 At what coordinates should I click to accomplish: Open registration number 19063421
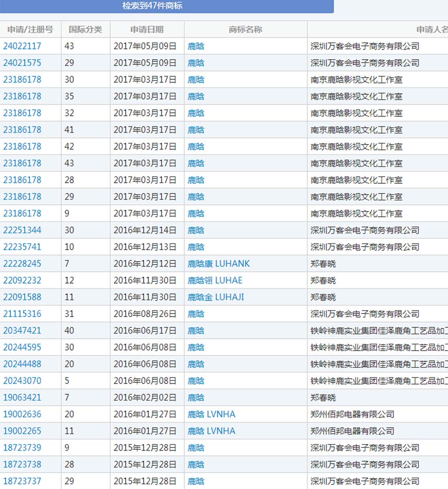tap(22, 397)
